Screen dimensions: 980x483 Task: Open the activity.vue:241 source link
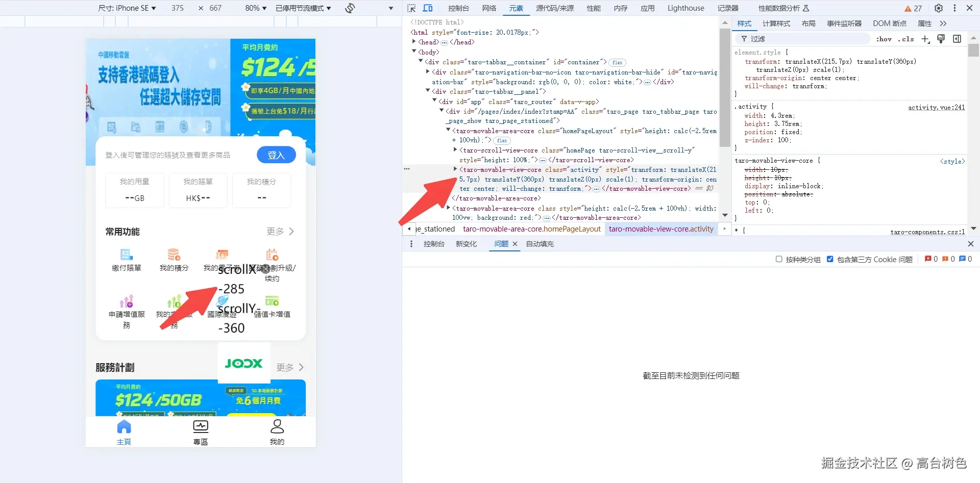tap(937, 107)
